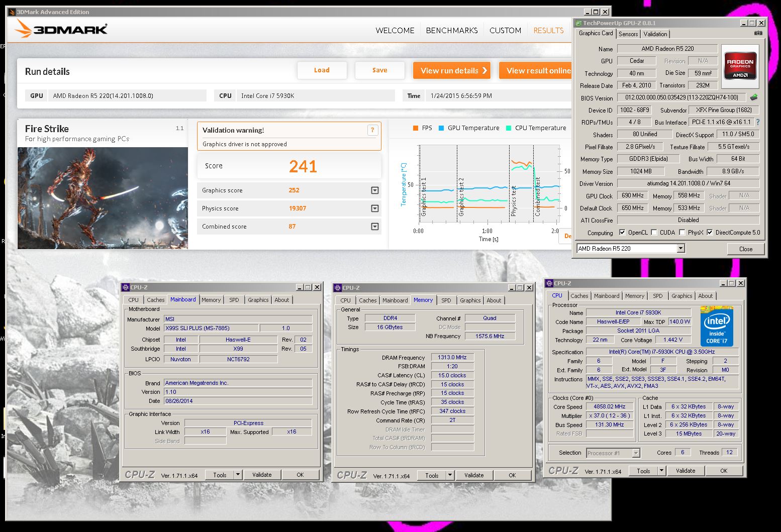Click the DRAM Frequency value 1313.0 MHz
This screenshot has width=781, height=532.
coord(452,357)
